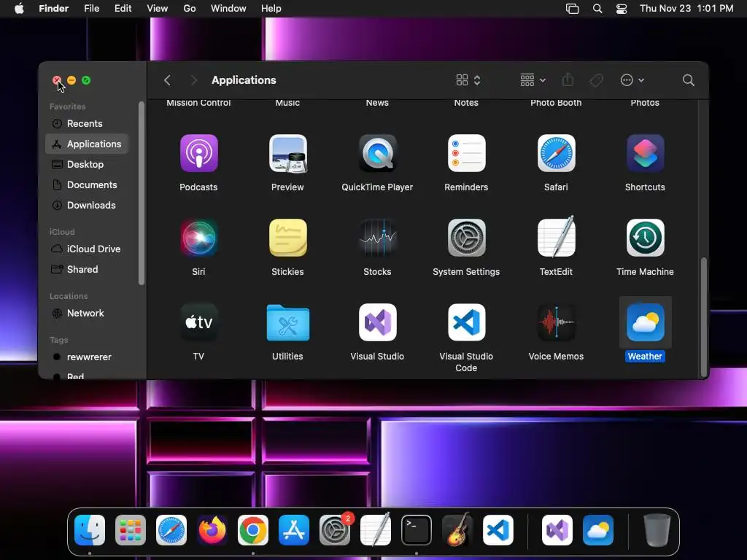The image size is (747, 560).
Task: Open the App Store Dock icon
Action: pyautogui.click(x=294, y=530)
